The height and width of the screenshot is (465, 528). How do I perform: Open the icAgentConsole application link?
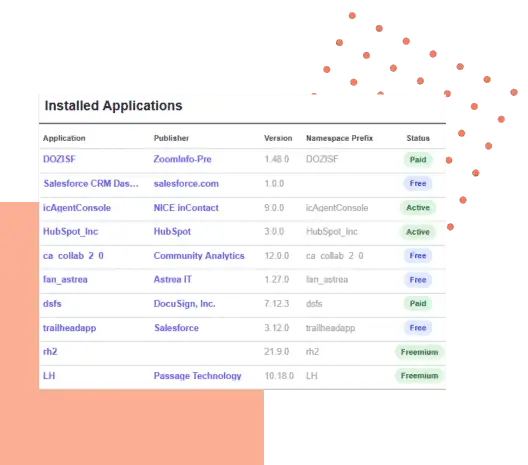tap(77, 208)
